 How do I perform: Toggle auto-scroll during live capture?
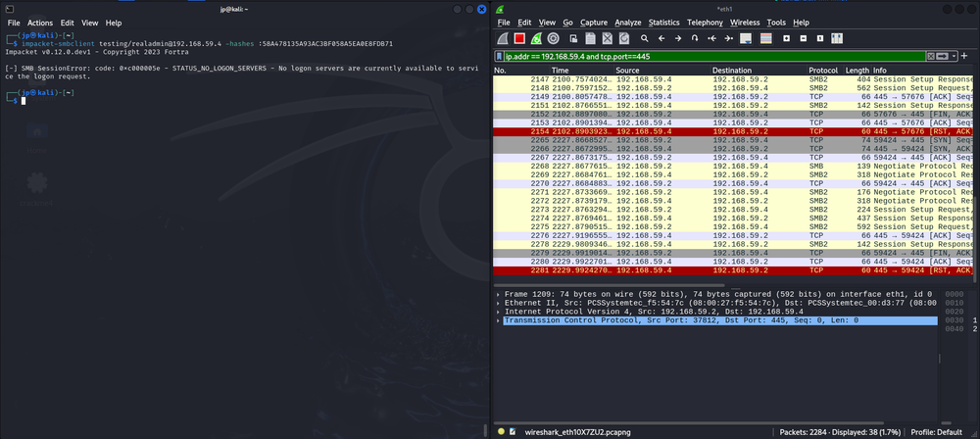(746, 38)
